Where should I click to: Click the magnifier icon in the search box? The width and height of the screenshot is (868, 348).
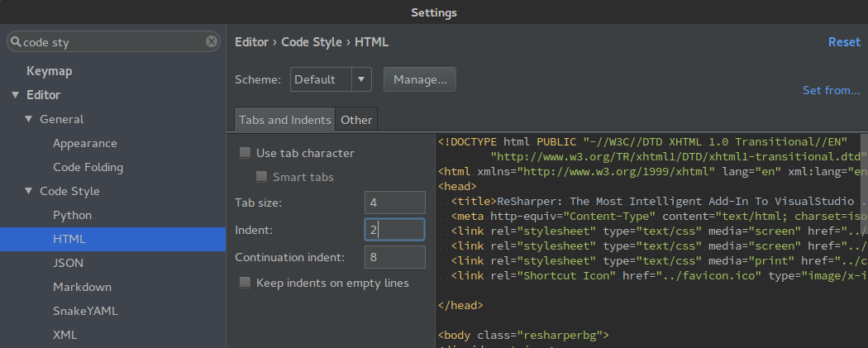coord(16,41)
